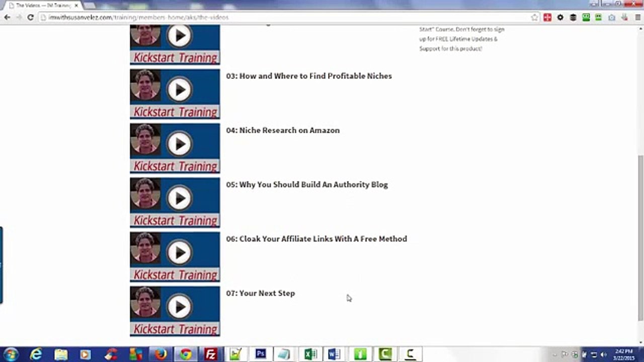Open the green 'i' app in taskbar
Screen dimensions: 644x362
coord(360,354)
